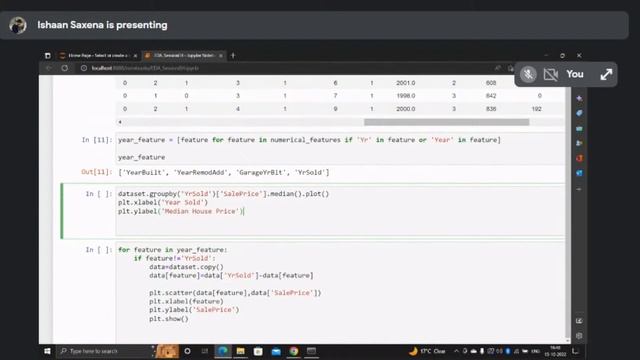Click table cell value 1998.0
Image resolution: width=640 pixels, height=360 pixels.
405,96
